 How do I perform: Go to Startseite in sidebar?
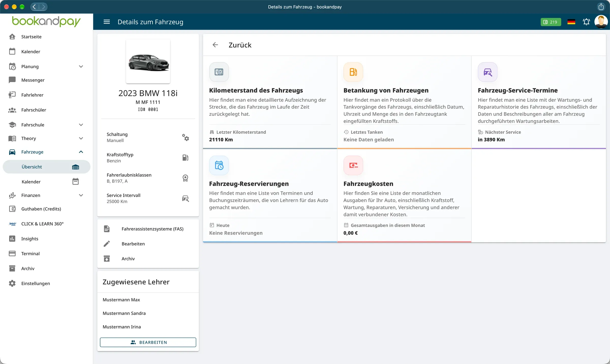pos(47,37)
